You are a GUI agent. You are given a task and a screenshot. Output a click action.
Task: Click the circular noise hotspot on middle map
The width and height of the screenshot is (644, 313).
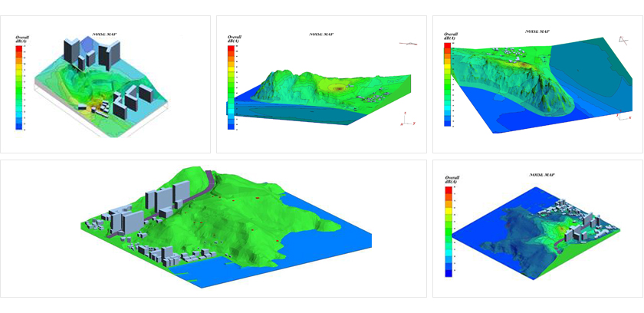pyautogui.click(x=340, y=89)
